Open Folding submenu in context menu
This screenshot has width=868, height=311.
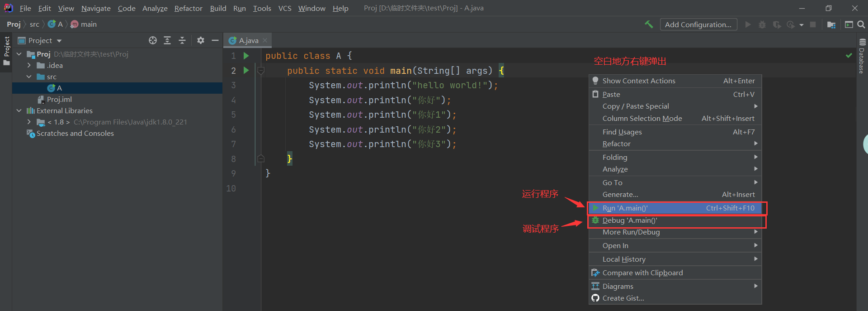point(675,157)
